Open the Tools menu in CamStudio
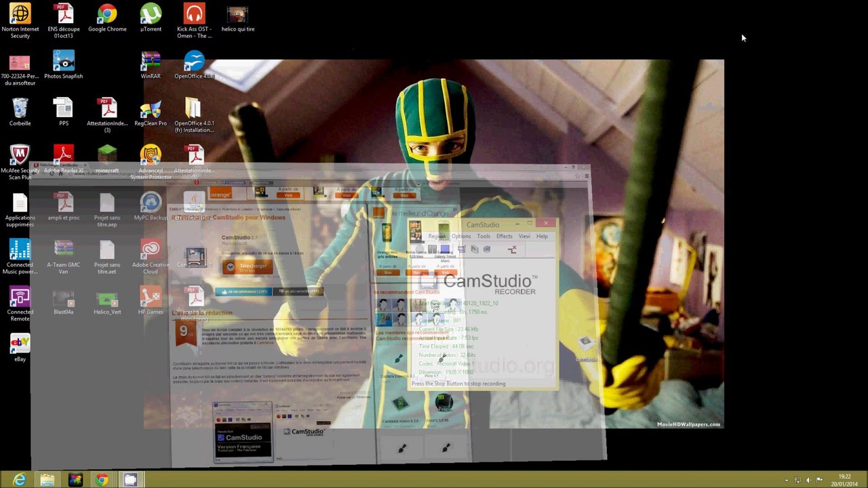The height and width of the screenshot is (488, 868). [x=484, y=237]
